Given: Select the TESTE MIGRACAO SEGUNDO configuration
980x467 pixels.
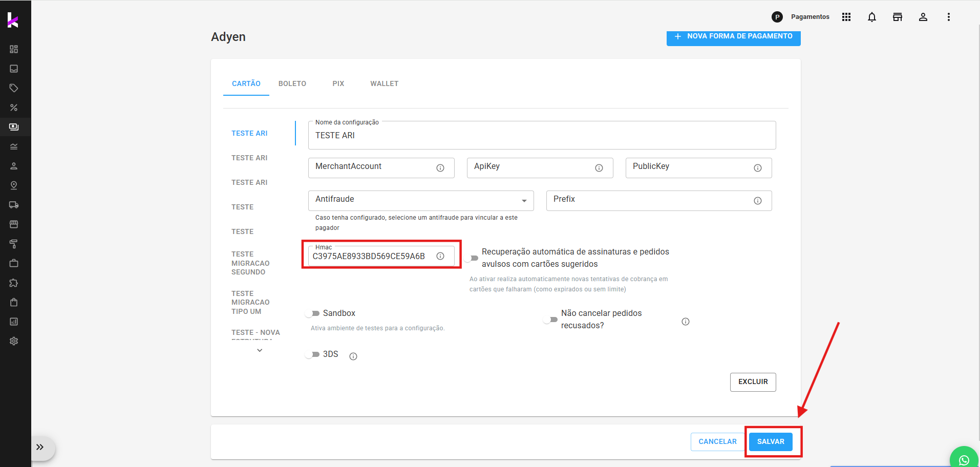Looking at the screenshot, I should (x=251, y=263).
